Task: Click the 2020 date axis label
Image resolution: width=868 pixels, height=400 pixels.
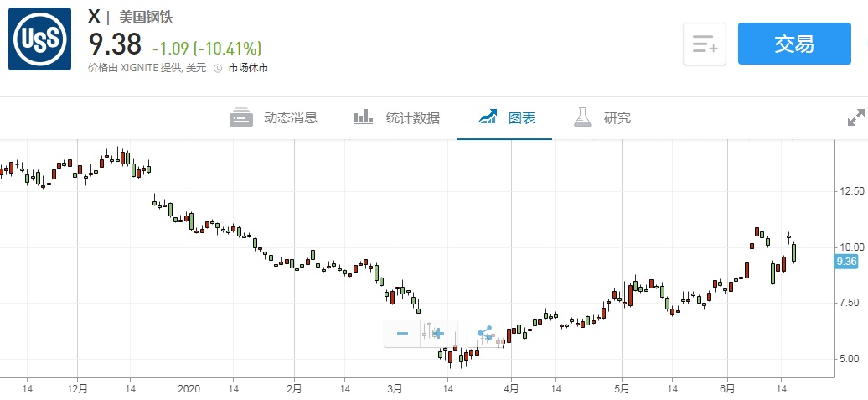Action: click(x=189, y=389)
